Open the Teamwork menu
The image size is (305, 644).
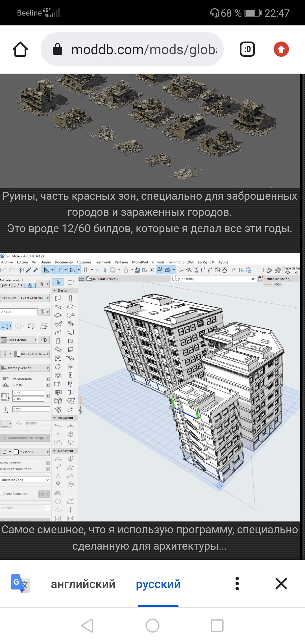tap(103, 262)
